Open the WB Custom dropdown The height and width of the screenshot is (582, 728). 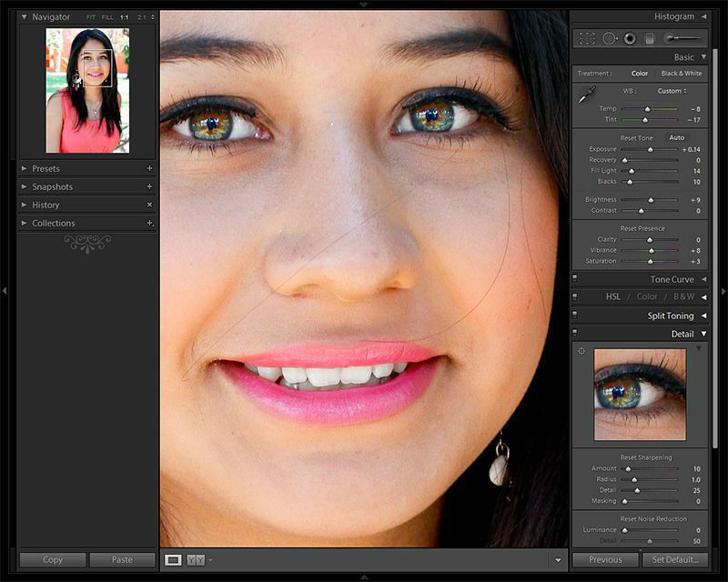coord(672,91)
